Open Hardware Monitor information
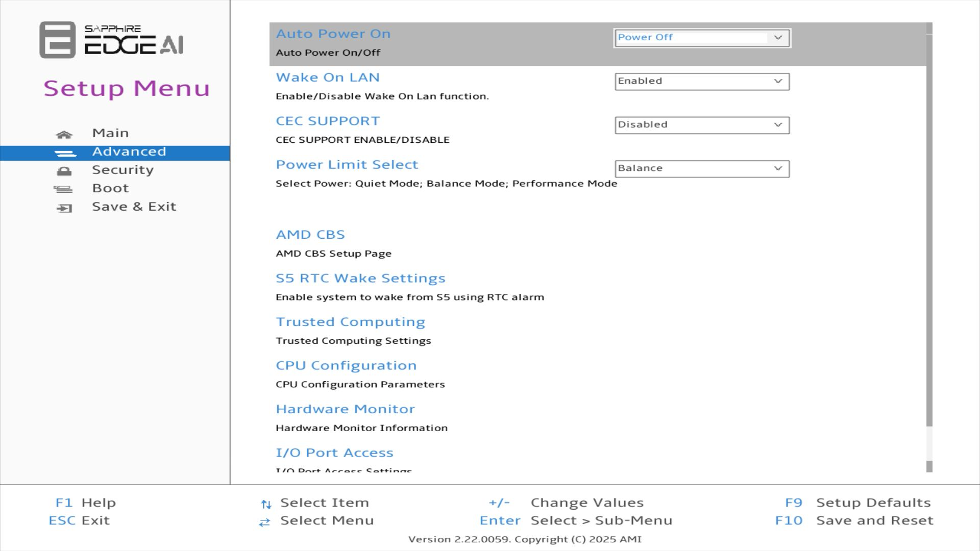 345,409
